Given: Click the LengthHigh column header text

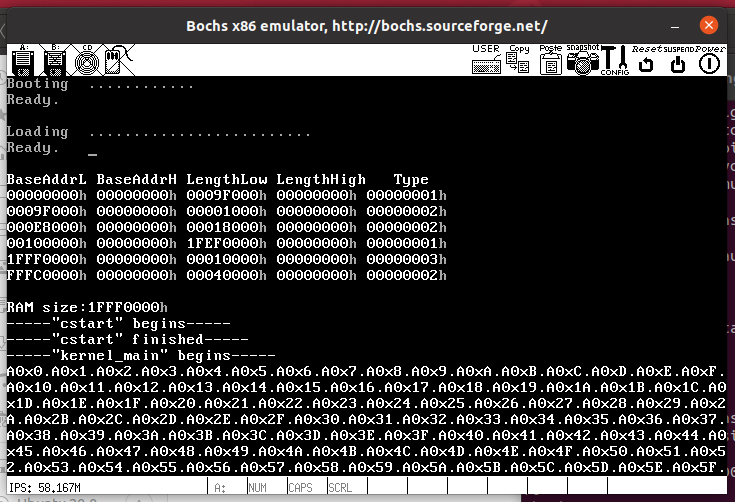Looking at the screenshot, I should pos(321,180).
